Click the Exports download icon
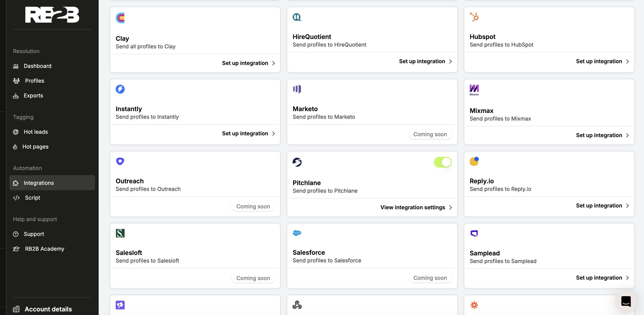 point(16,96)
